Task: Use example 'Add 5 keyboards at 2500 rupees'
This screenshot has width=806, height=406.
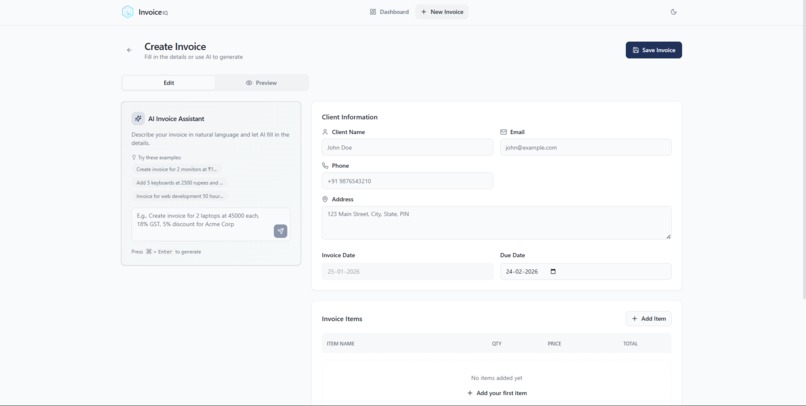Action: (179, 182)
